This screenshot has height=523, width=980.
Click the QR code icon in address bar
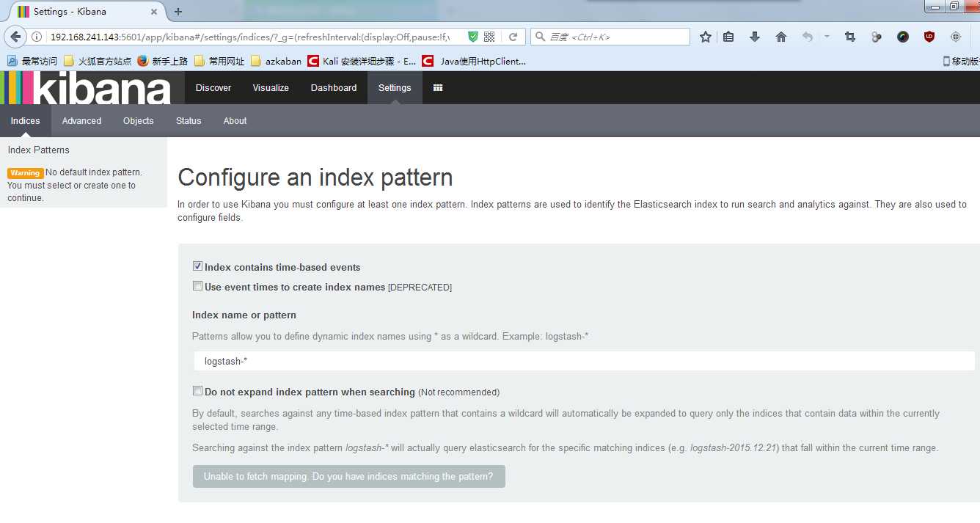[x=489, y=37]
